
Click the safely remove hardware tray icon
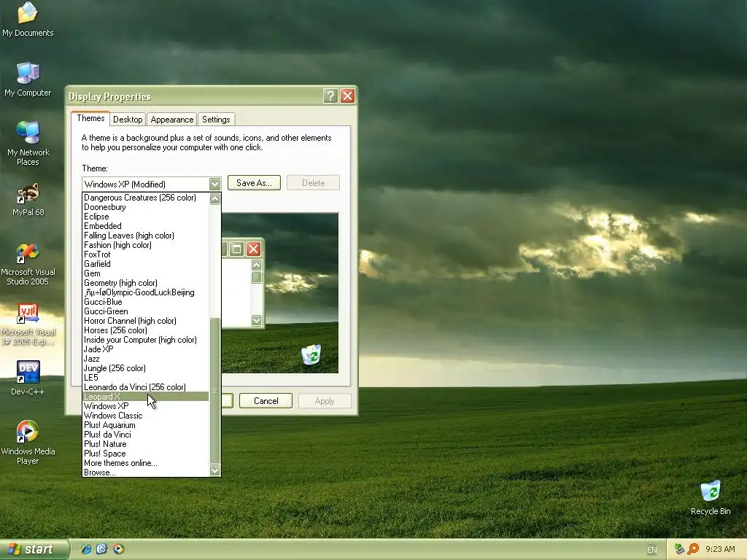[x=679, y=549]
